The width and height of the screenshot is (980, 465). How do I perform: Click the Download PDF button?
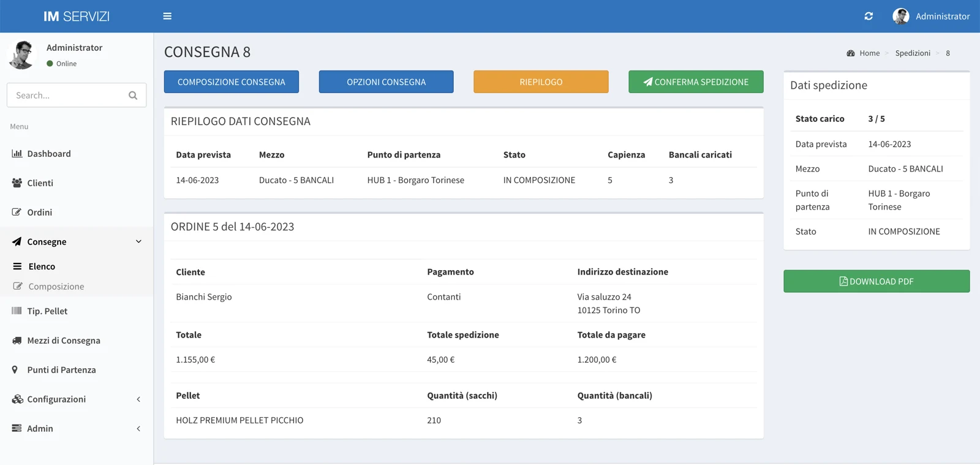click(x=876, y=281)
